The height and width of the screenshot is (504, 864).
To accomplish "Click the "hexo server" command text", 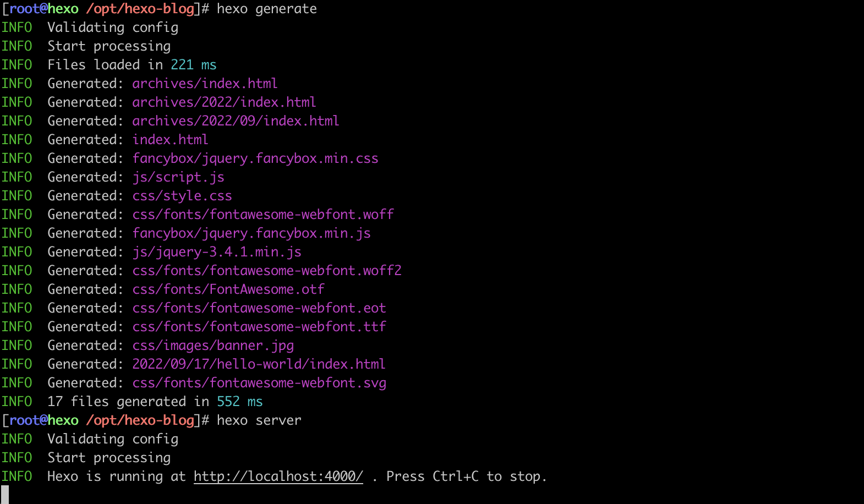I will (259, 420).
